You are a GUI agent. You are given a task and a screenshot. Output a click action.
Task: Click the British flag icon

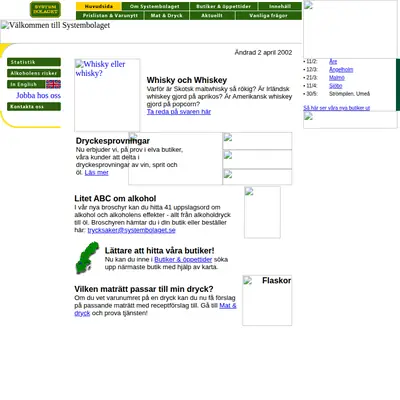coord(53,84)
